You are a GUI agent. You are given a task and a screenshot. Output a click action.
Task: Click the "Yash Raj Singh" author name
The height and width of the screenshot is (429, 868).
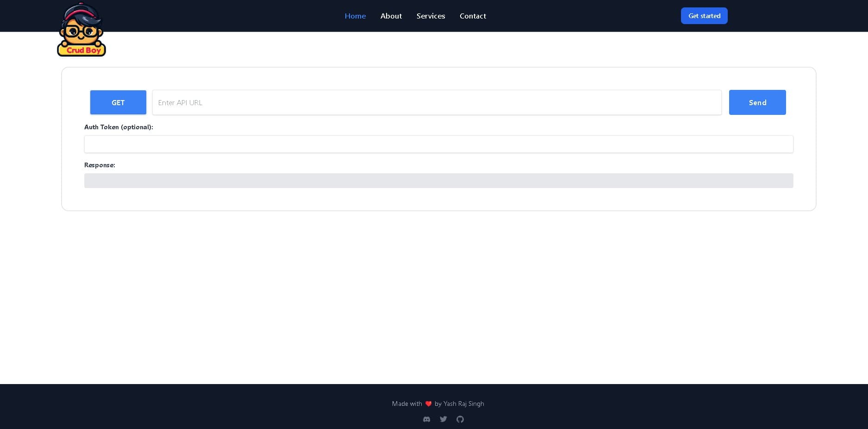pos(463,404)
